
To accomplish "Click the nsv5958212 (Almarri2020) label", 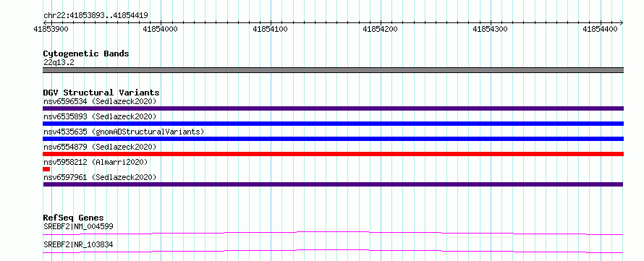I will [96, 162].
